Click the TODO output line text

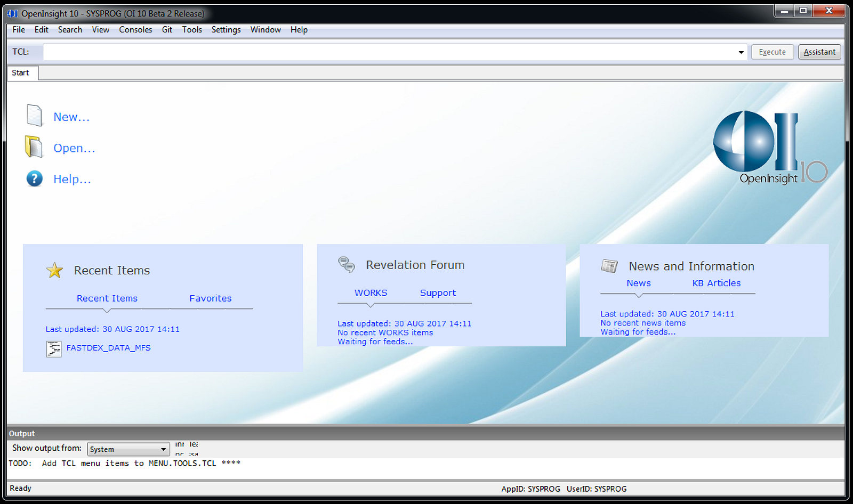pos(125,464)
